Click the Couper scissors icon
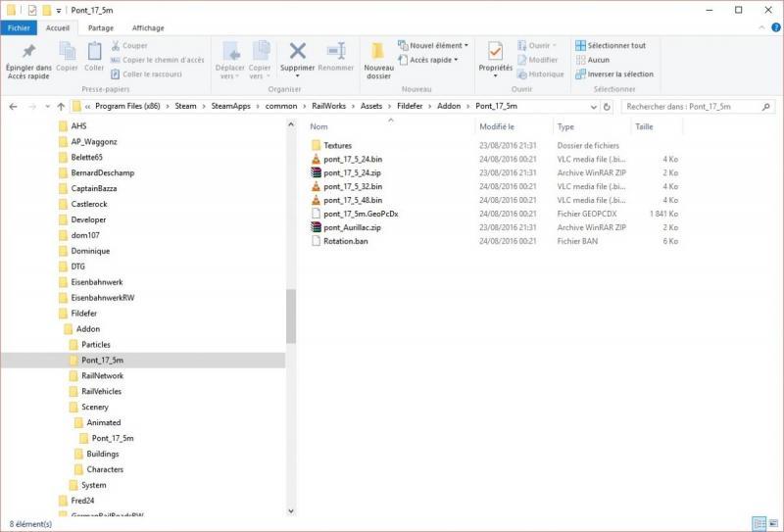The width and height of the screenshot is (784, 532). [116, 45]
